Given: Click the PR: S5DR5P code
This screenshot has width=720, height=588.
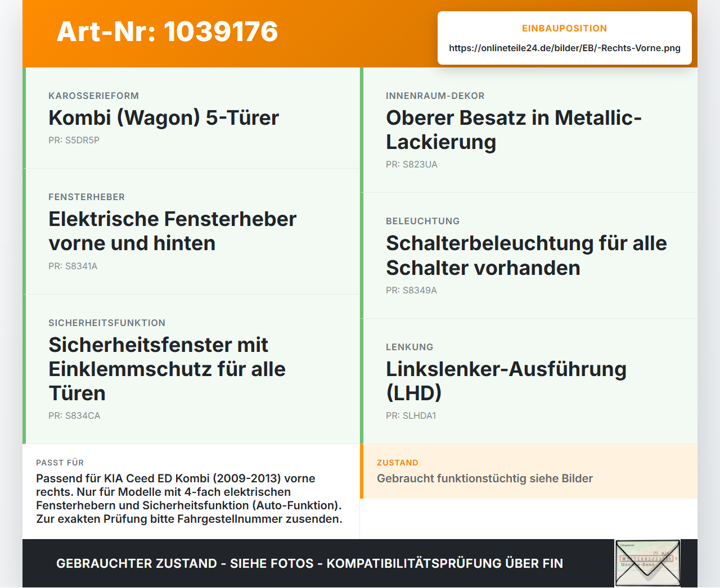Looking at the screenshot, I should tap(74, 141).
